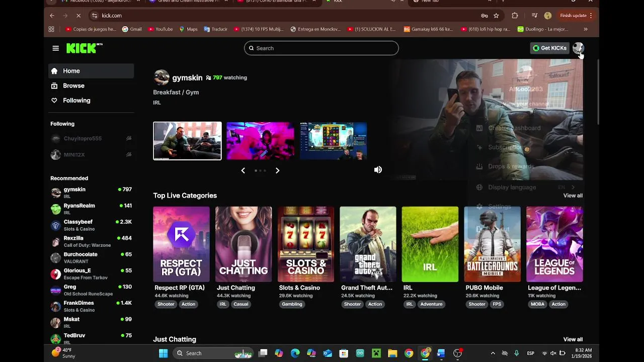The image size is (644, 362).
Task: Click the Get KICKs button
Action: pos(549,48)
